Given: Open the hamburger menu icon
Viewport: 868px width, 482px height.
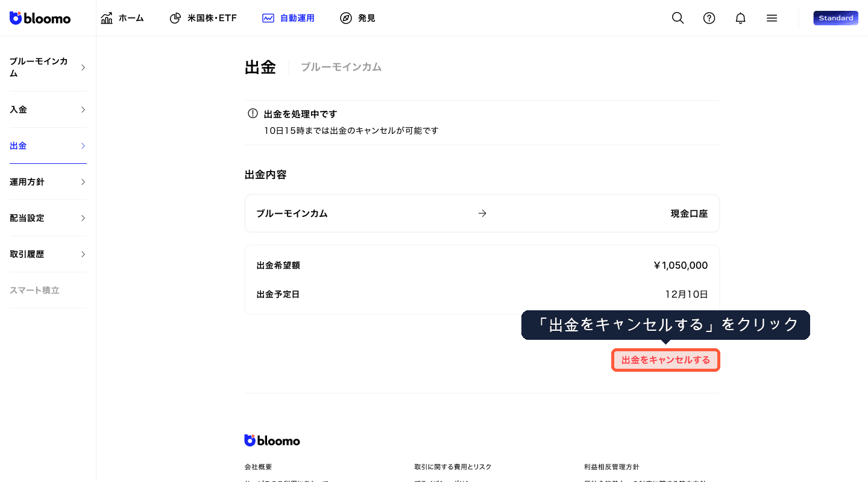Looking at the screenshot, I should tap(772, 18).
